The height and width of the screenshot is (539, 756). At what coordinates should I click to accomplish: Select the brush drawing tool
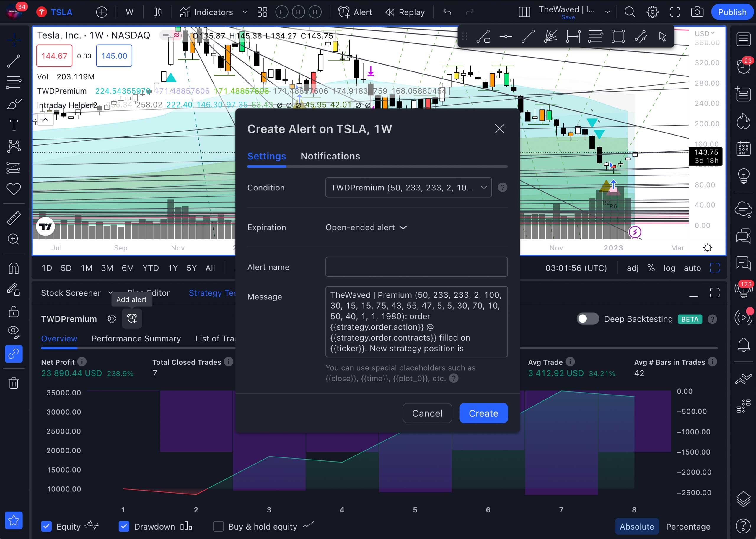click(x=14, y=104)
